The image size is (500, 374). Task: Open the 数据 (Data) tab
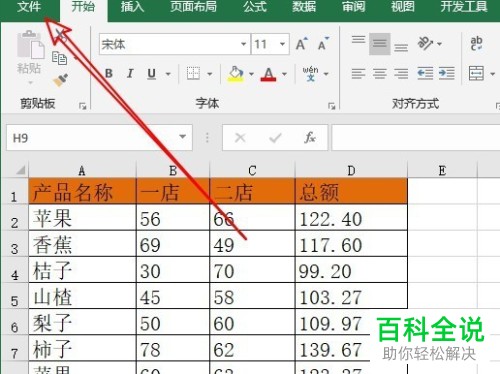[x=304, y=7]
